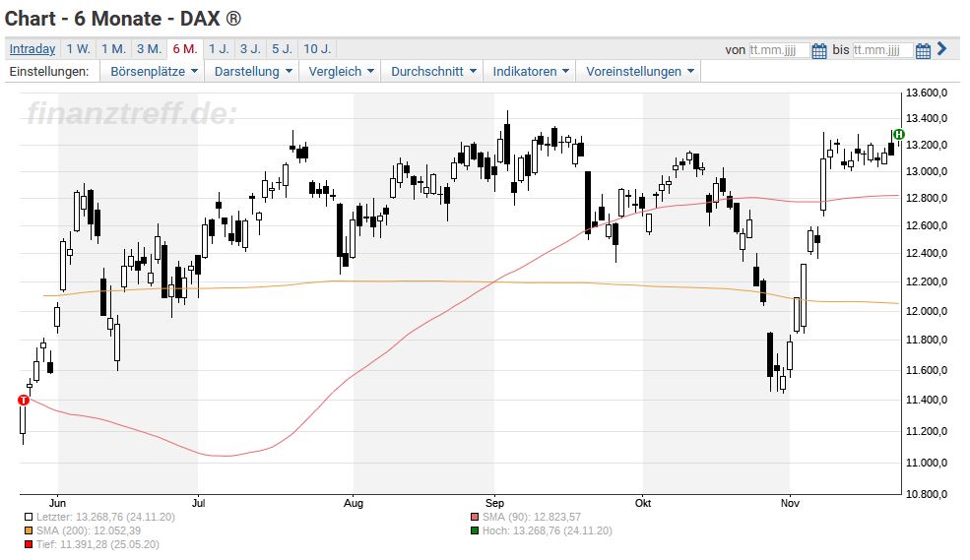This screenshot has width=970, height=560.
Task: Focus the 'von' start date field
Action: click(779, 50)
